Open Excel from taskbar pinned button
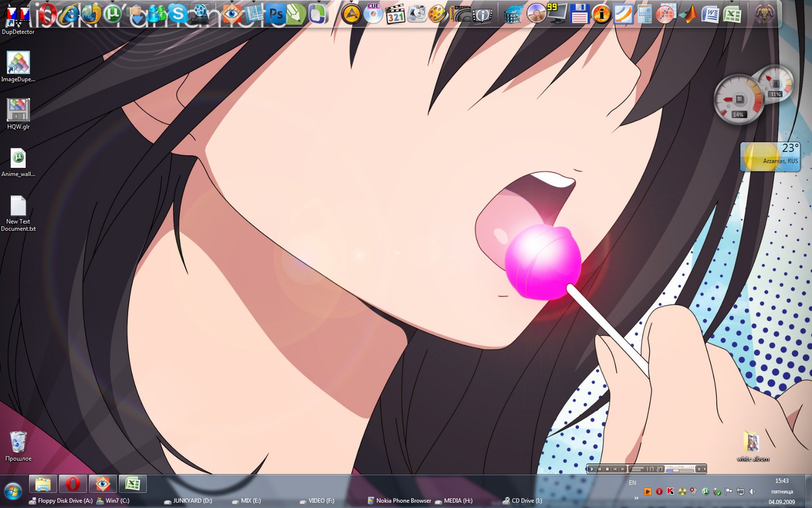This screenshot has height=508, width=812. tap(133, 484)
